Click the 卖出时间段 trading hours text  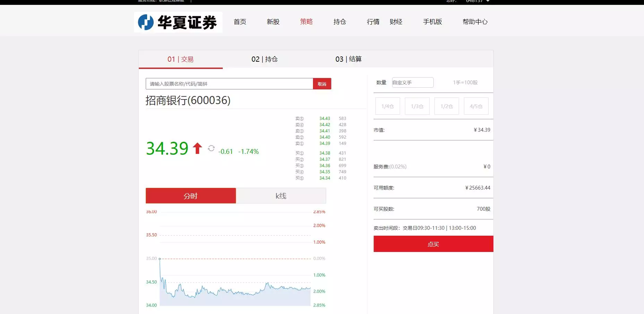point(425,228)
